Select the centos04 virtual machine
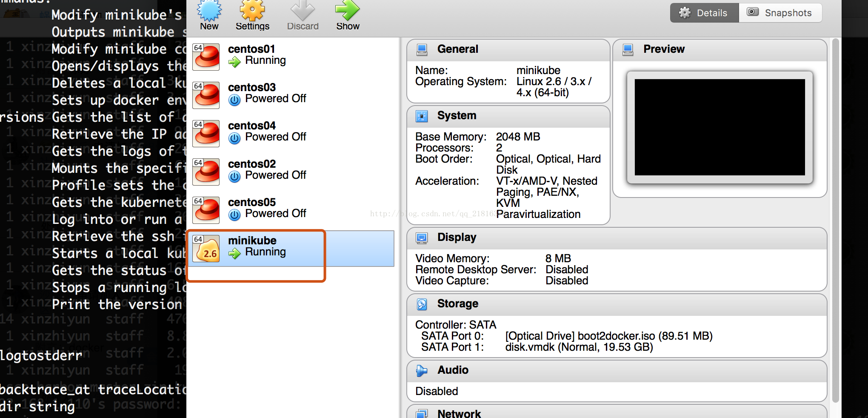The width and height of the screenshot is (868, 418). 291,133
